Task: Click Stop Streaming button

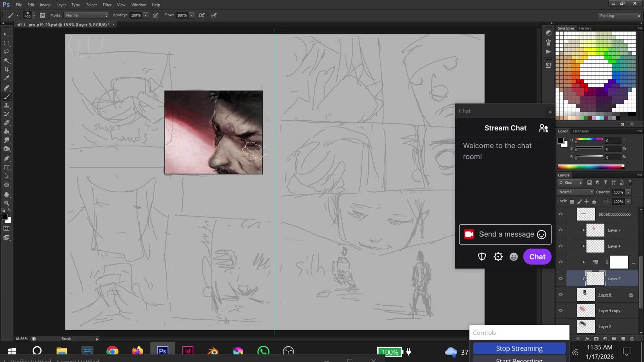Action: coord(519,348)
